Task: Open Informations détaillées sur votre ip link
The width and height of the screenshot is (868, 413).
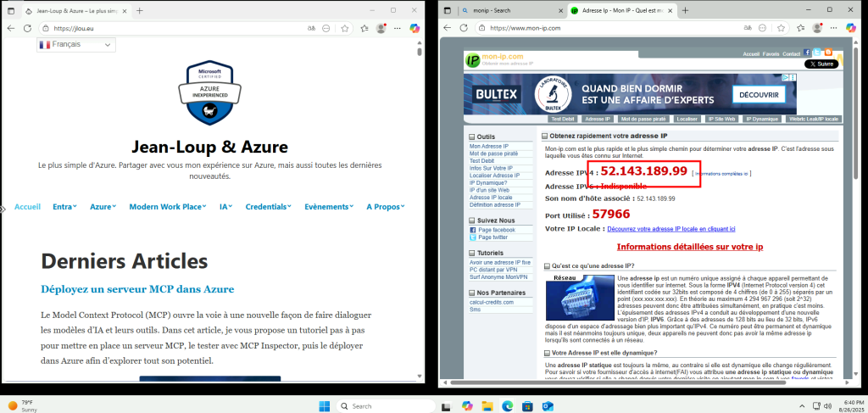Action: click(690, 247)
